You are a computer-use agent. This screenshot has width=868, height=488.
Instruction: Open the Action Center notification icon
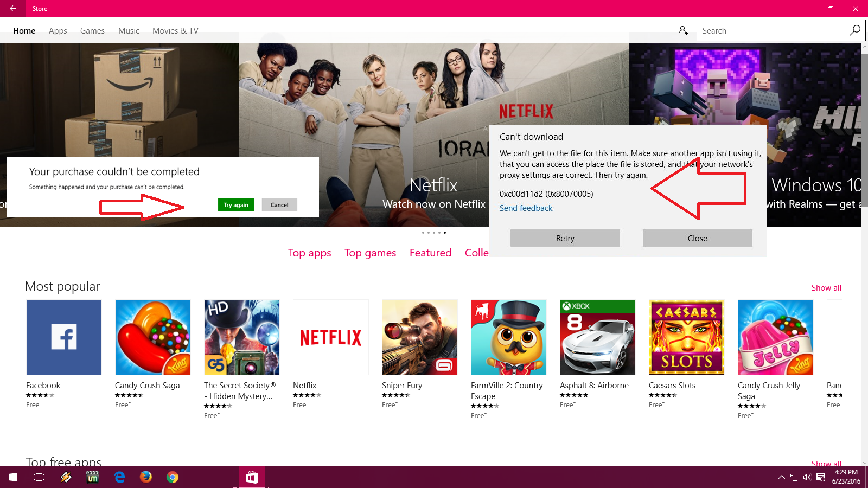point(821,477)
